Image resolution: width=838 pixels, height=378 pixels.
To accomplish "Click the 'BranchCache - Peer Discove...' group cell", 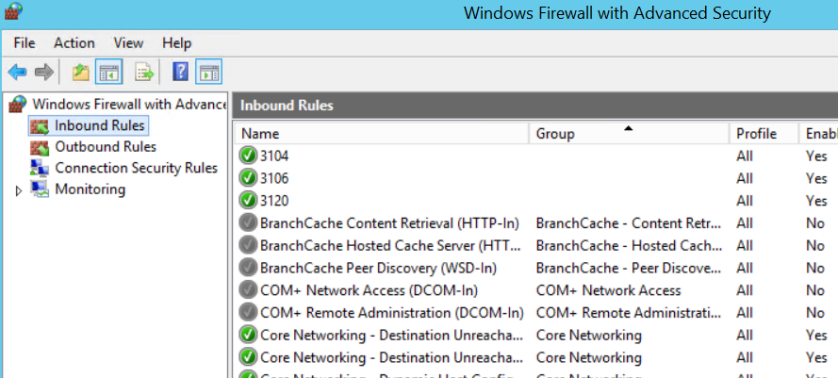I will pos(628,268).
